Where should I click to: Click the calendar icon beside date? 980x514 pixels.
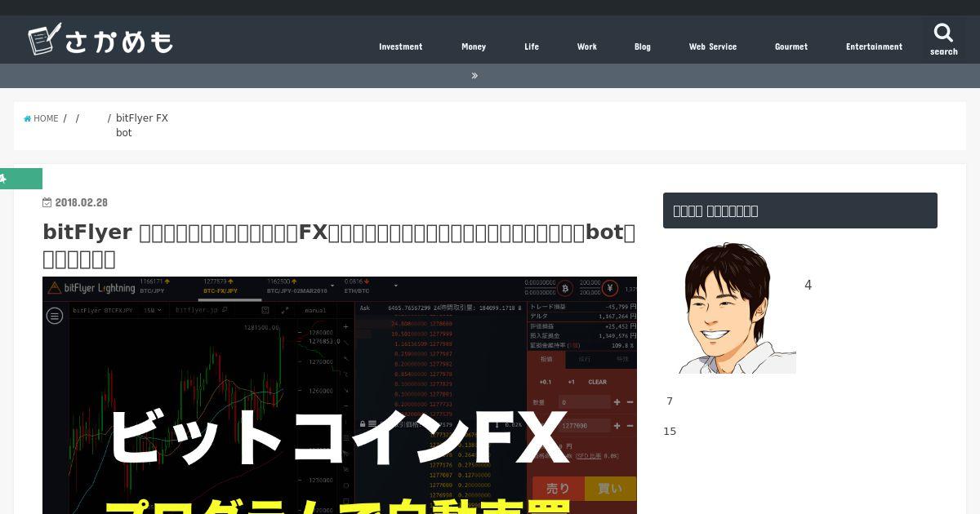47,202
